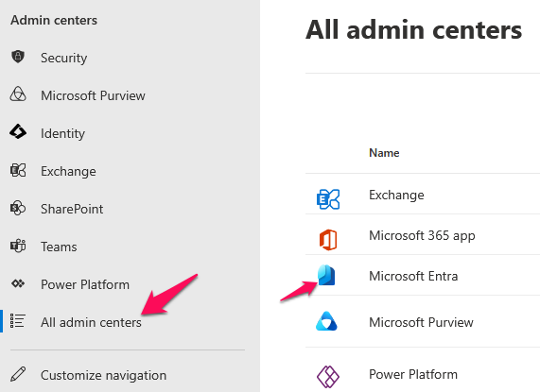Open Customize navigation option
Image resolution: width=540 pixels, height=392 pixels.
click(103, 375)
